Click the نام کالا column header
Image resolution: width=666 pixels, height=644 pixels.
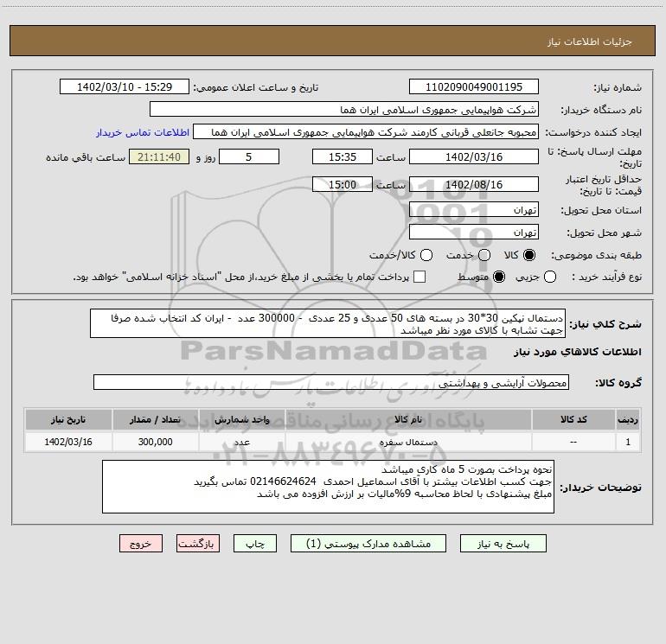[408, 419]
